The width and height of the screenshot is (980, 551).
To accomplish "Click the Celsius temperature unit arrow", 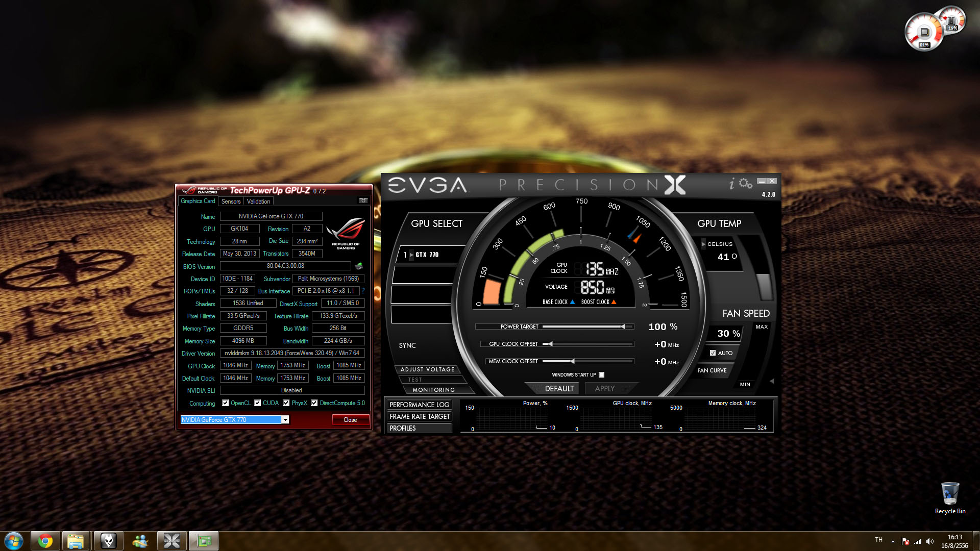I will point(703,244).
